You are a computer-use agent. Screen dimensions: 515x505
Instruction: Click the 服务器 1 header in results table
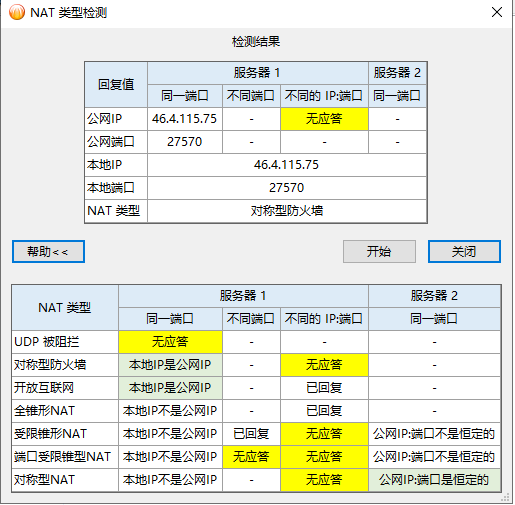258,73
